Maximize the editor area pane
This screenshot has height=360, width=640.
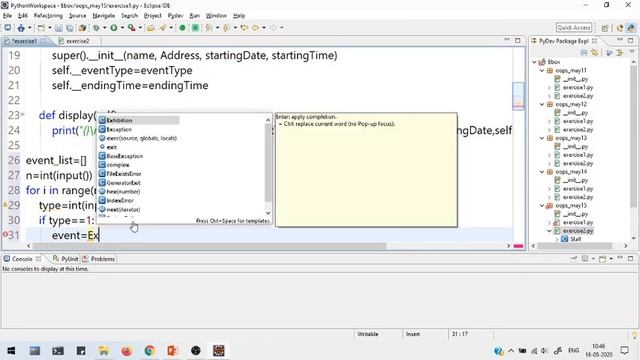click(518, 40)
